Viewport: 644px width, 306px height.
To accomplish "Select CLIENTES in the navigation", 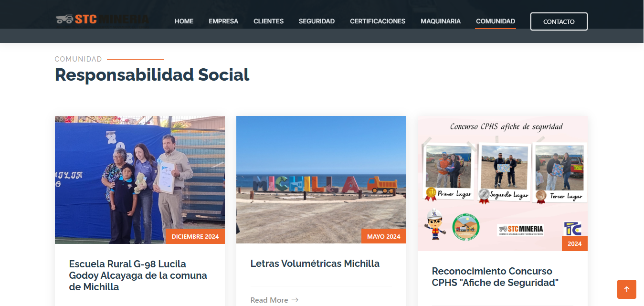I will click(x=268, y=21).
